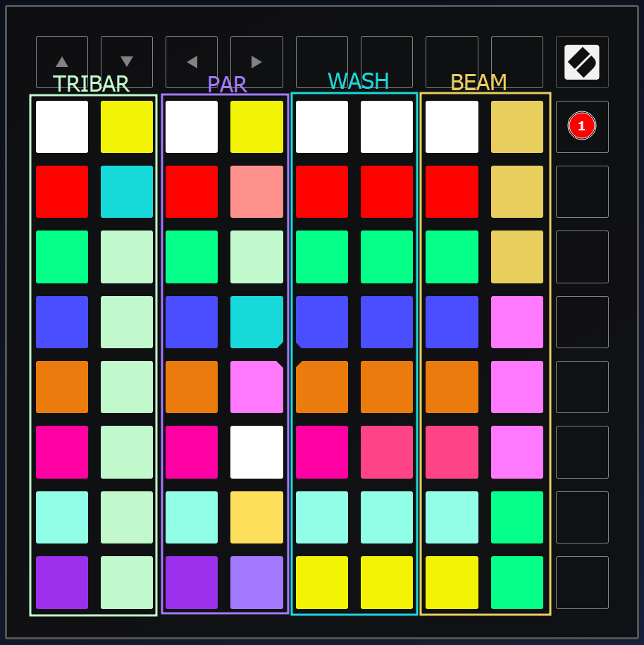Hit the bright green pad in PAR
Viewport: 644px width, 645px height.
point(192,257)
